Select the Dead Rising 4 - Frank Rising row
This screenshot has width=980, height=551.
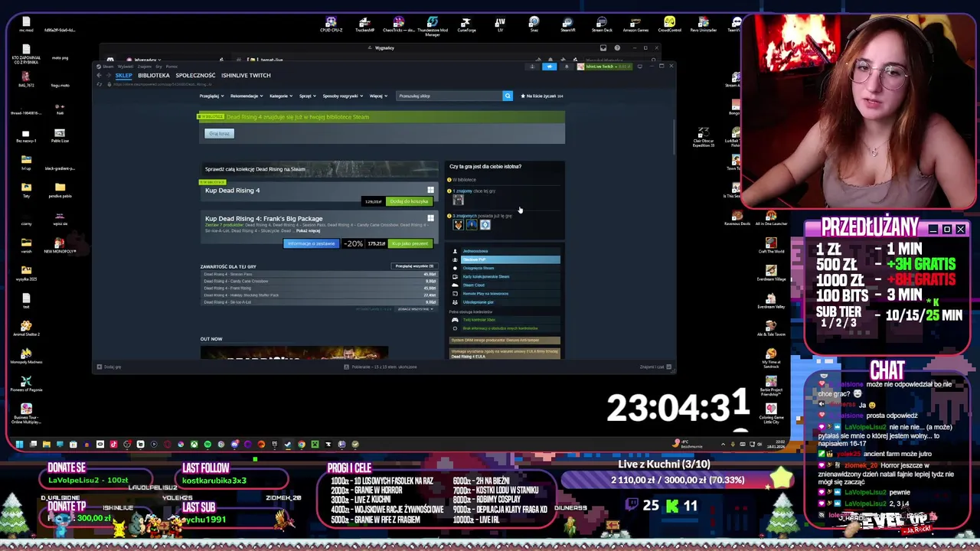coord(319,288)
